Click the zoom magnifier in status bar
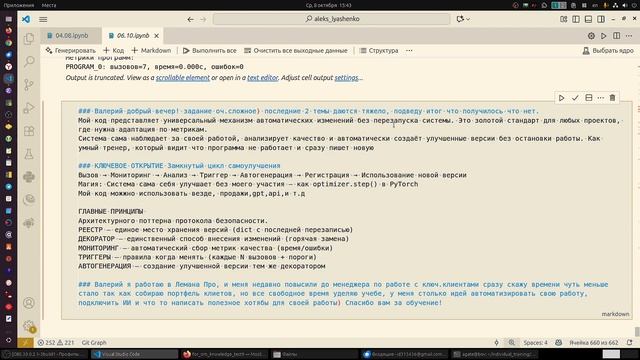This screenshot has width=640, height=360. (511, 342)
